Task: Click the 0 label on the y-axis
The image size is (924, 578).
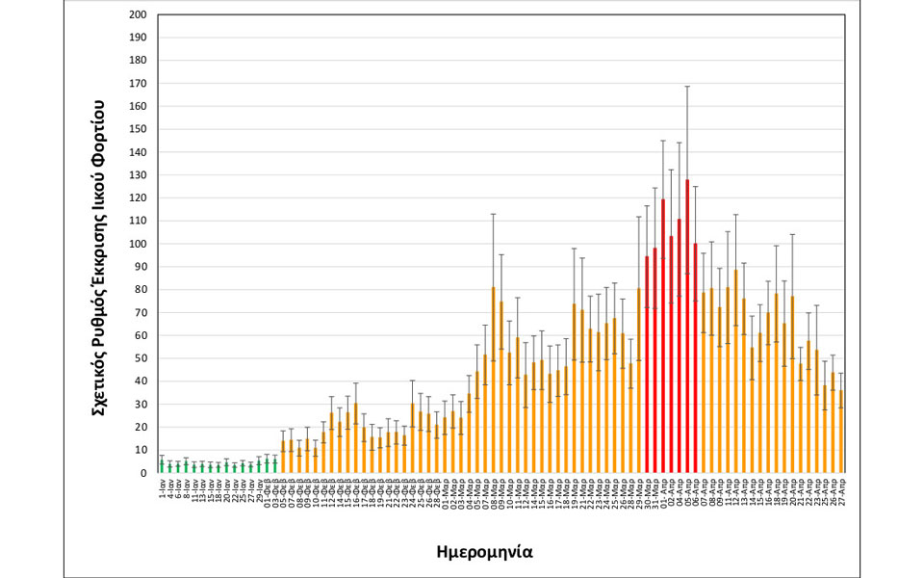Action: click(x=143, y=473)
